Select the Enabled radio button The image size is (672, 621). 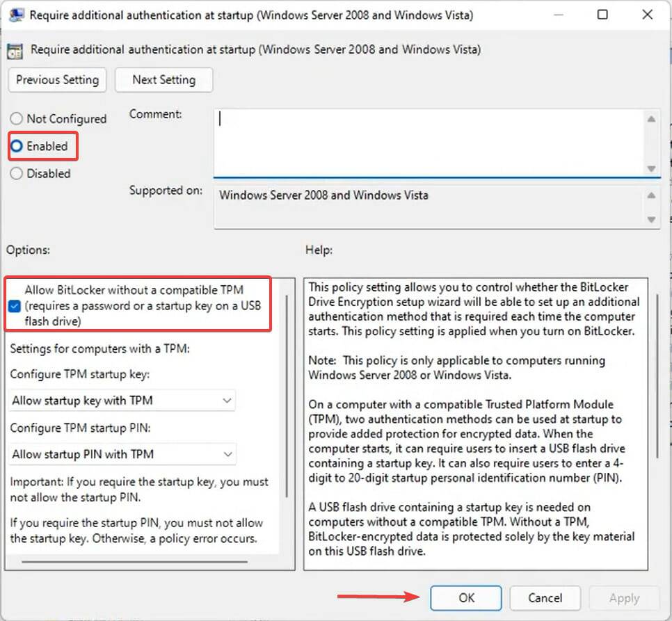click(16, 146)
